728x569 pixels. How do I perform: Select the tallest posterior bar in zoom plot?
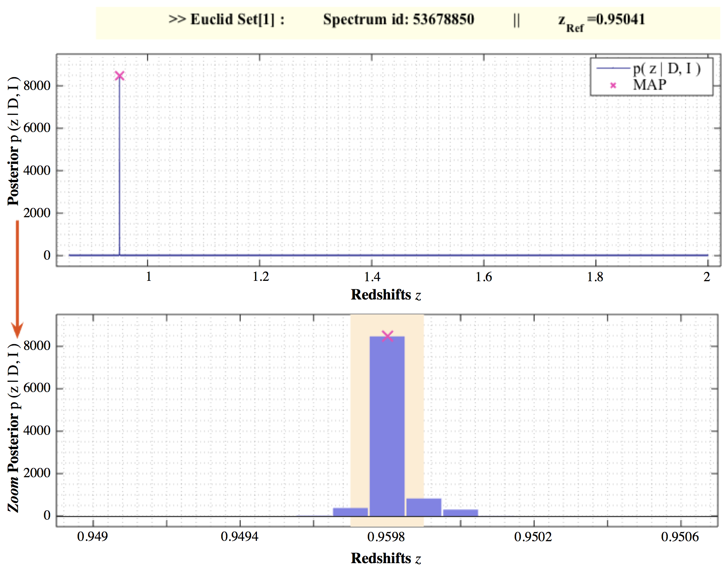(x=387, y=426)
